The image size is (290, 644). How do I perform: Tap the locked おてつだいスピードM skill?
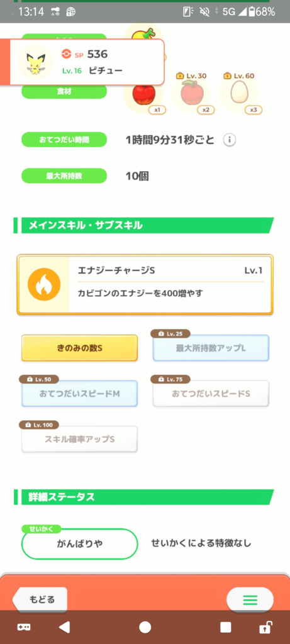tap(79, 394)
